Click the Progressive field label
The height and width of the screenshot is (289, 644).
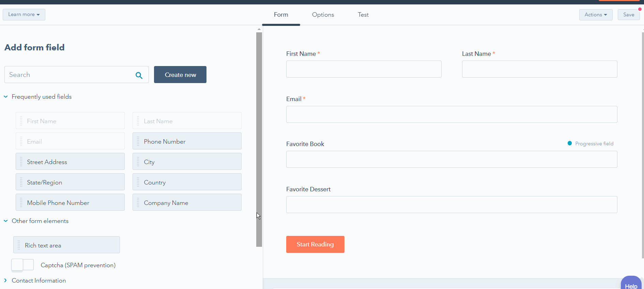pos(594,144)
